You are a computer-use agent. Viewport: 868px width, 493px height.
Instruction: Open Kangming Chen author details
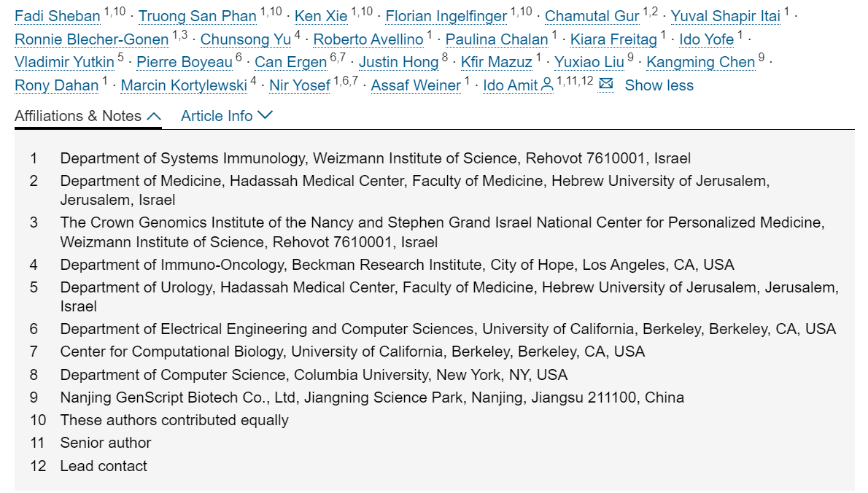tap(700, 62)
